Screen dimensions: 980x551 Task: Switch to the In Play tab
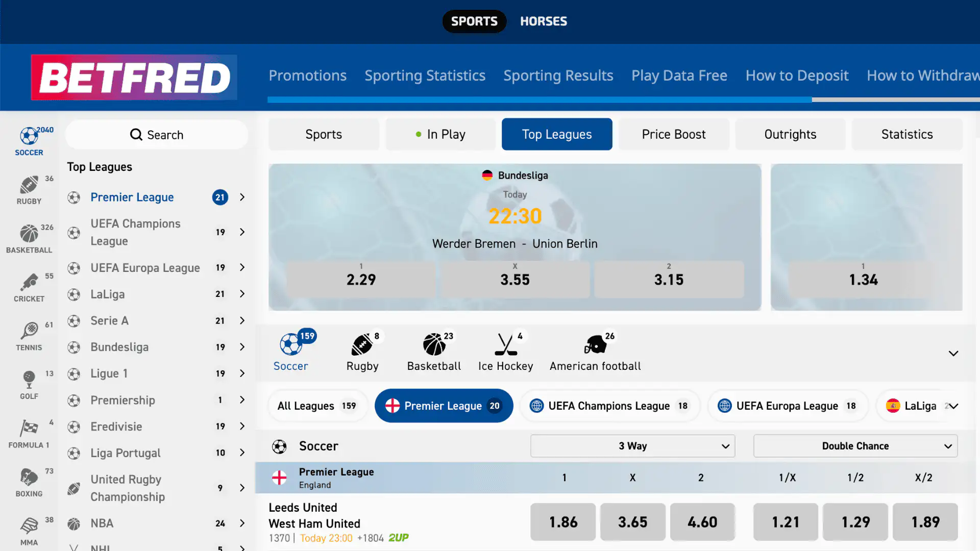[x=440, y=134]
